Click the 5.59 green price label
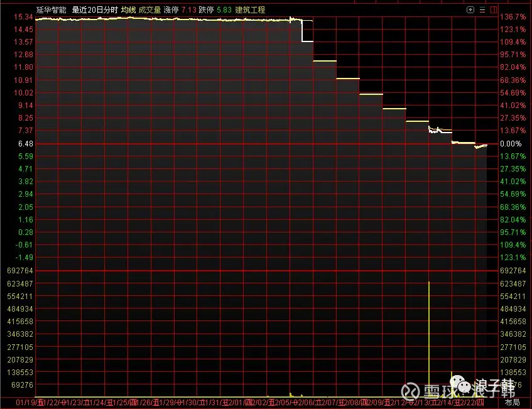This screenshot has width=532, height=409. pos(26,156)
